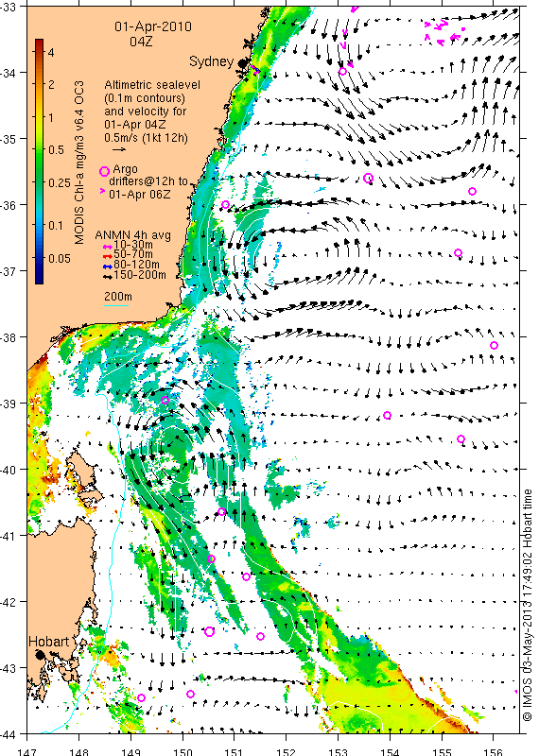
Task: Click the color bar tick label "1"
Action: click(x=51, y=117)
